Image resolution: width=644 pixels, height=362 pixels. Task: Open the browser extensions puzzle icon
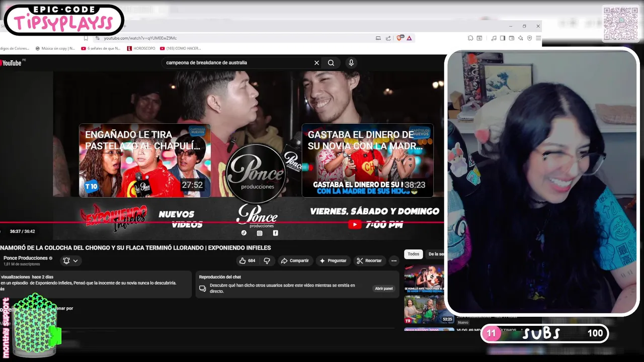click(470, 38)
